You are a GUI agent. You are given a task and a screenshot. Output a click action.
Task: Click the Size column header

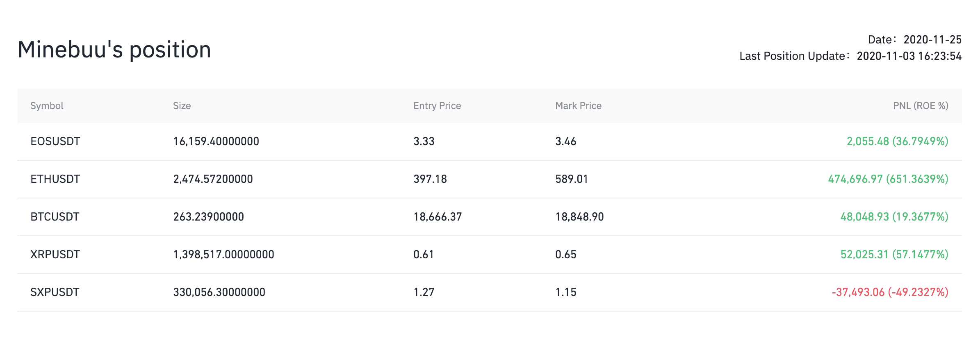(x=182, y=106)
